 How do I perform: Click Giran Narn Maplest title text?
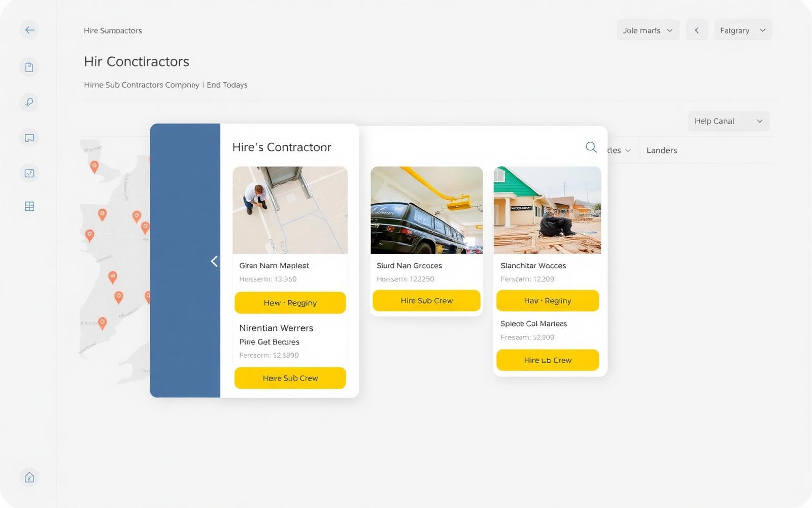click(x=274, y=266)
